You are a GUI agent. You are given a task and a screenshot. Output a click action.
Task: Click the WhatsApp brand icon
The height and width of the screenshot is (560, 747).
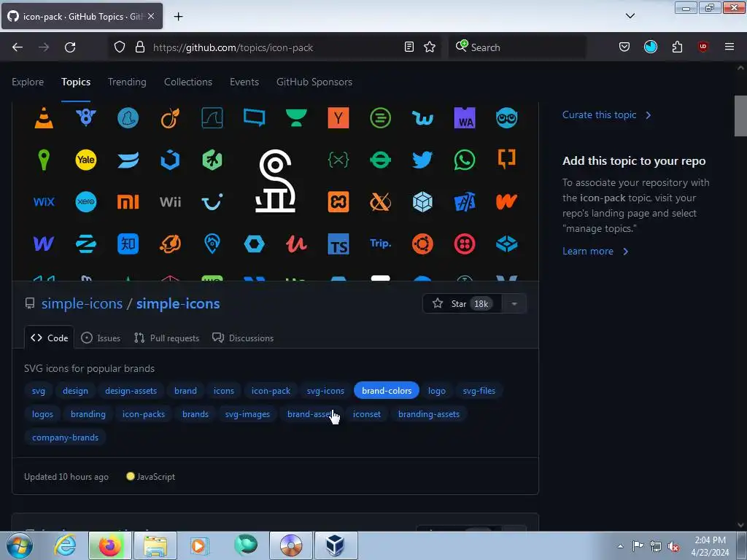[x=465, y=160]
